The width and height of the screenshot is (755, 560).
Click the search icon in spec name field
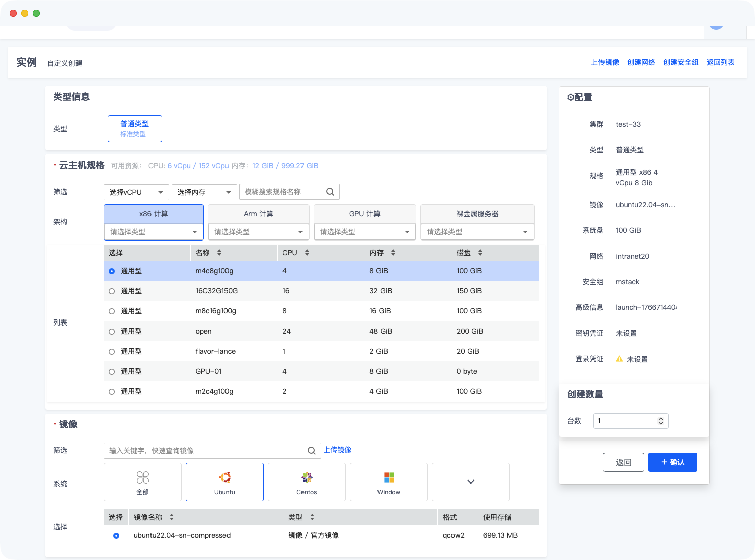tap(330, 192)
